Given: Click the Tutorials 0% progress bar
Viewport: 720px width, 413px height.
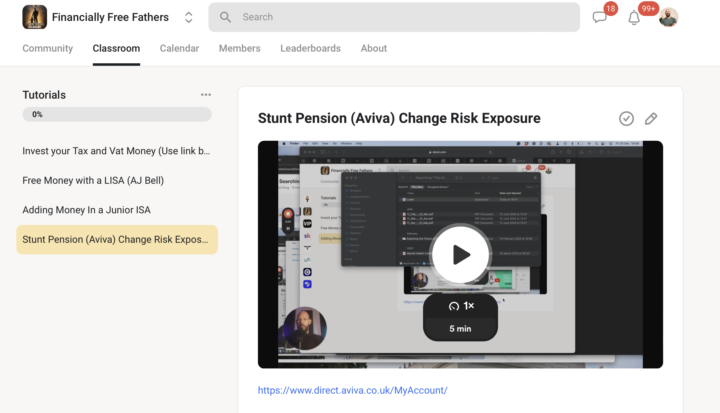Looking at the screenshot, I should (117, 114).
